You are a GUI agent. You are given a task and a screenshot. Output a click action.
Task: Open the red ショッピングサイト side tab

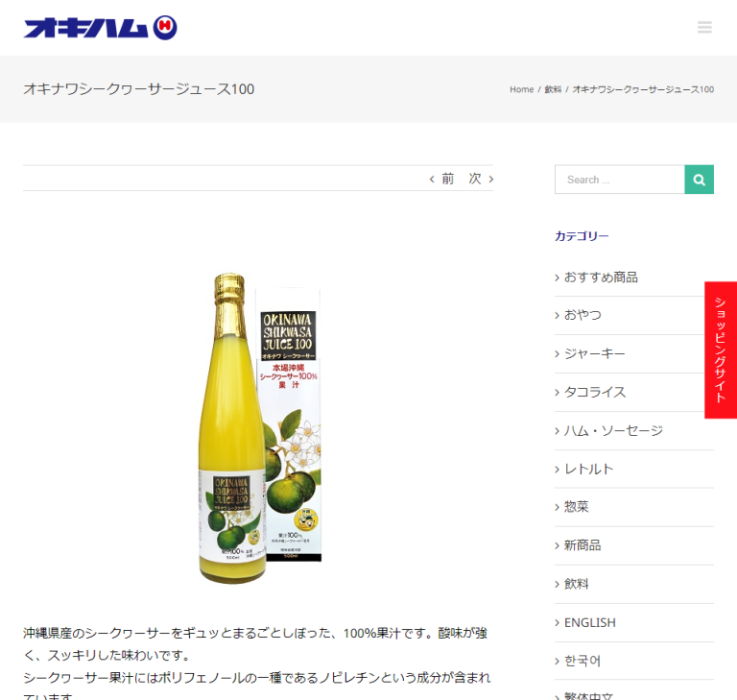click(x=721, y=350)
